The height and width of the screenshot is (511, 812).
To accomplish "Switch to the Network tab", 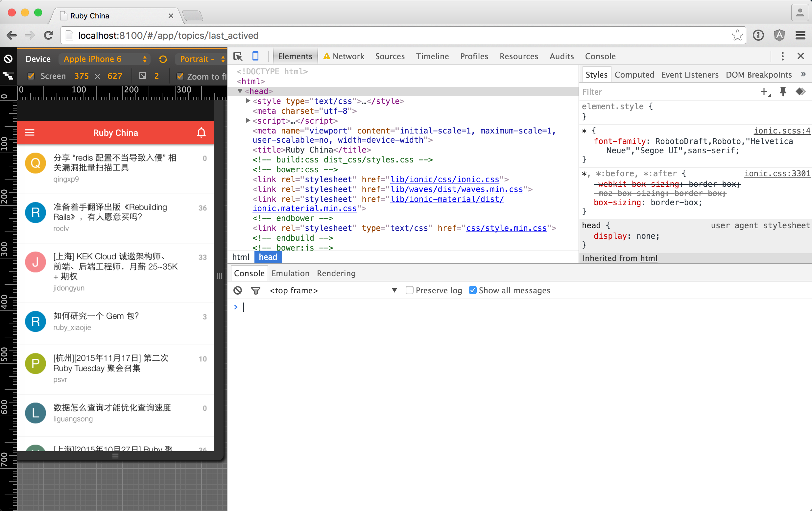I will [348, 56].
